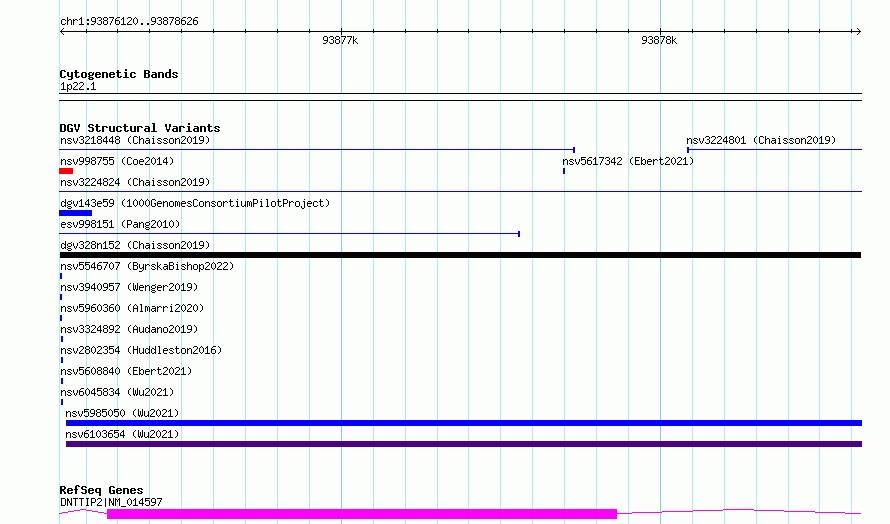The height and width of the screenshot is (524, 890).
Task: Click the chr1:93876120..93878626 coordinate label
Action: point(129,22)
